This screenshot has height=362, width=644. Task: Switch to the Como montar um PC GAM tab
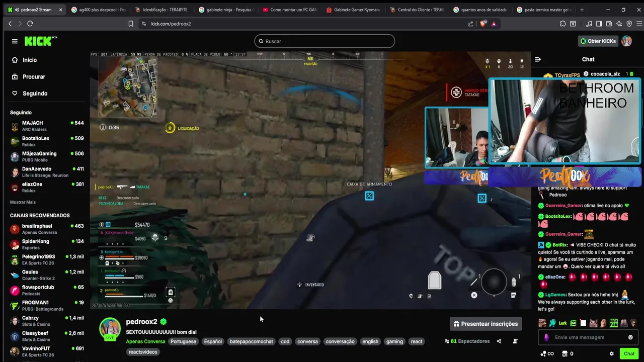[x=289, y=10]
